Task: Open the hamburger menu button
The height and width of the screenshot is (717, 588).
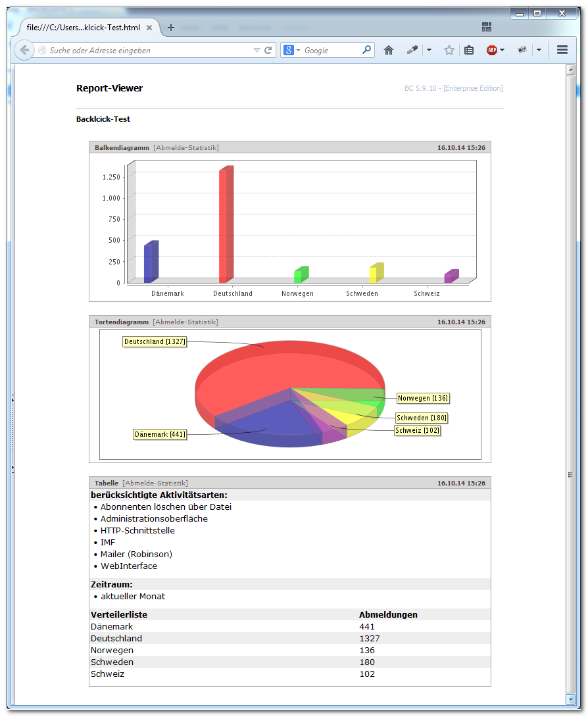Action: point(562,50)
